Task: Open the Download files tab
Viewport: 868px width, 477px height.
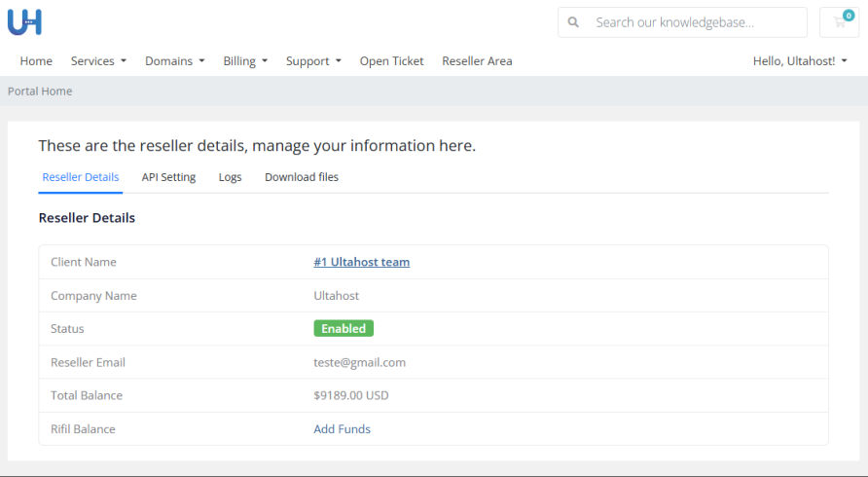Action: click(302, 177)
